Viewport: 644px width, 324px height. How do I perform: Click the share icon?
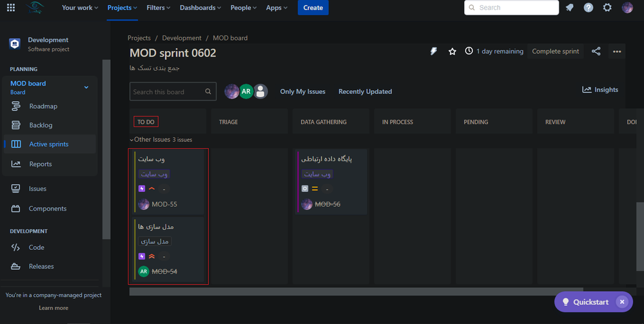click(596, 52)
